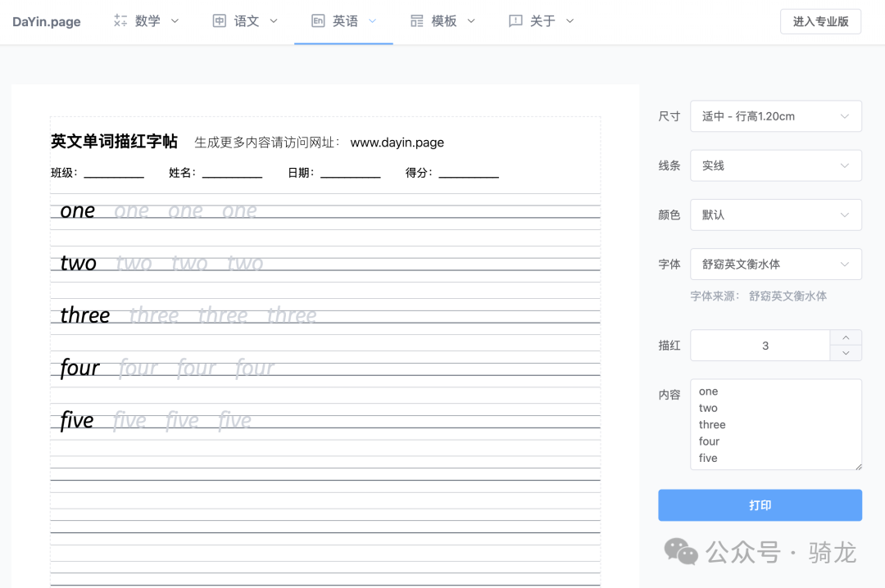The height and width of the screenshot is (588, 885).
Task: Open the 字体 dropdown showing 舒窈英文衡水体
Action: point(775,264)
